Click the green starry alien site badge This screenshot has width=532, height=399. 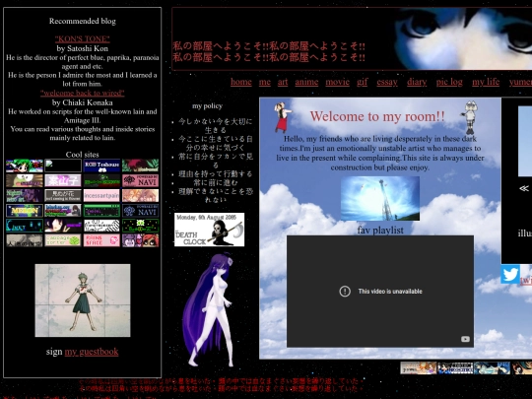[141, 226]
